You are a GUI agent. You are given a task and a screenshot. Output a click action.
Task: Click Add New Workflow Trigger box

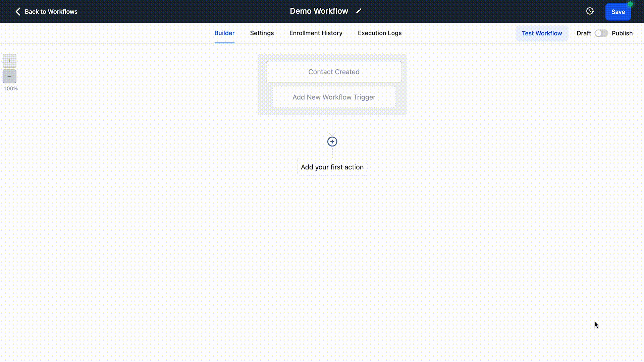click(x=334, y=97)
